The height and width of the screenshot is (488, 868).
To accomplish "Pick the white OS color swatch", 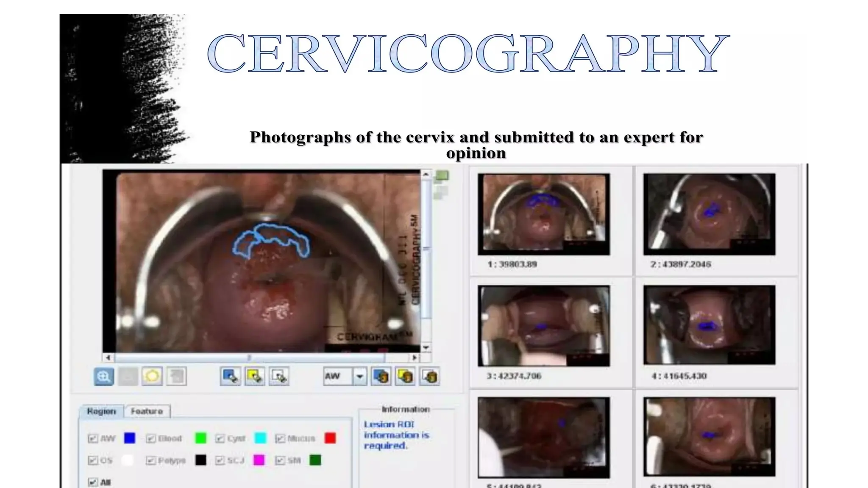I will coord(128,460).
